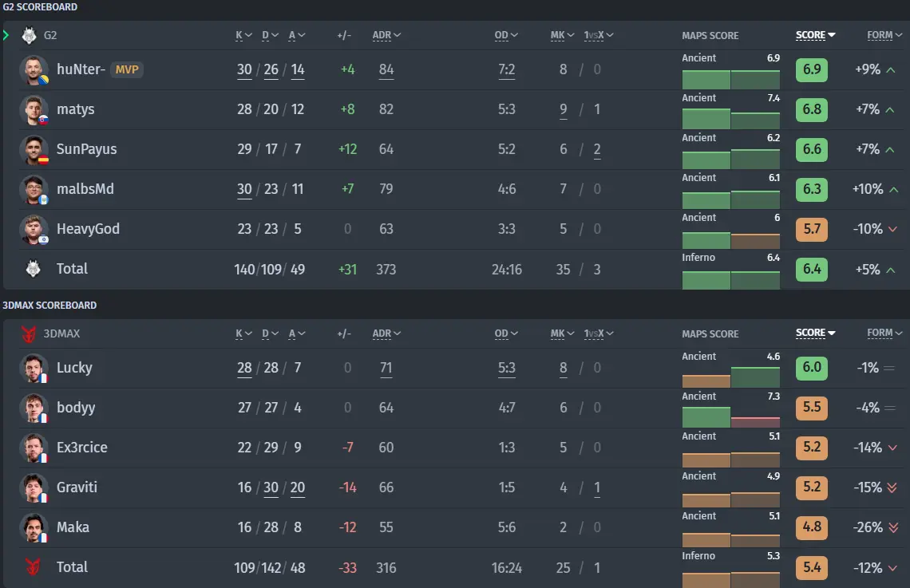This screenshot has height=588, width=910.
Task: Click huNter- score badge 6.9
Action: [x=811, y=69]
